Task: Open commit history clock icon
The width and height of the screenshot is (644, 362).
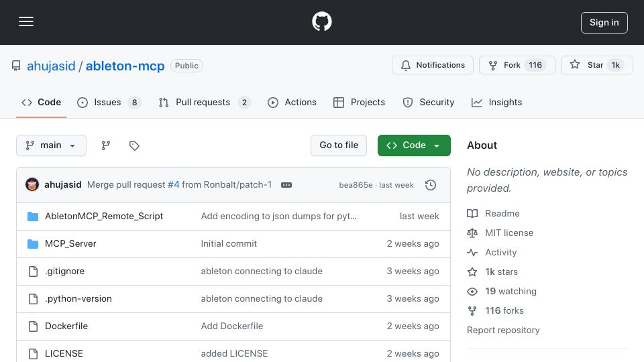Action: pos(431,185)
